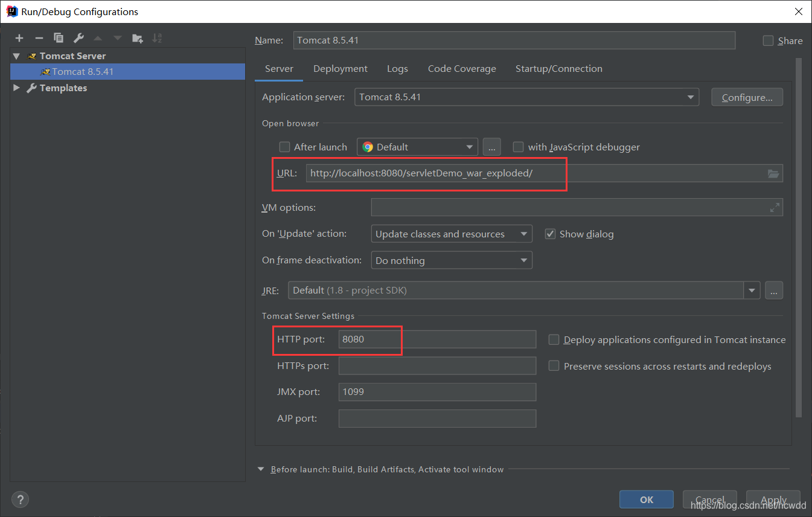
Task: Click browse button next to browser dropdown
Action: (x=492, y=147)
